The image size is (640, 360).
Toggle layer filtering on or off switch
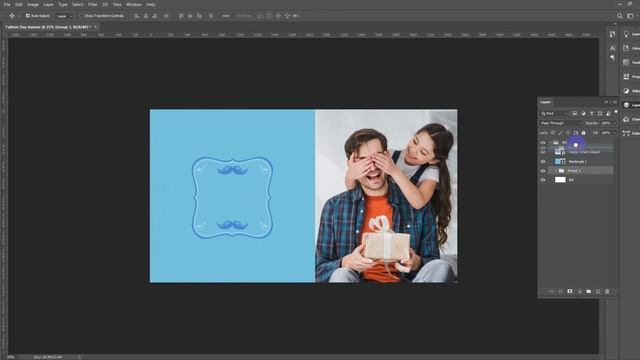click(x=616, y=112)
